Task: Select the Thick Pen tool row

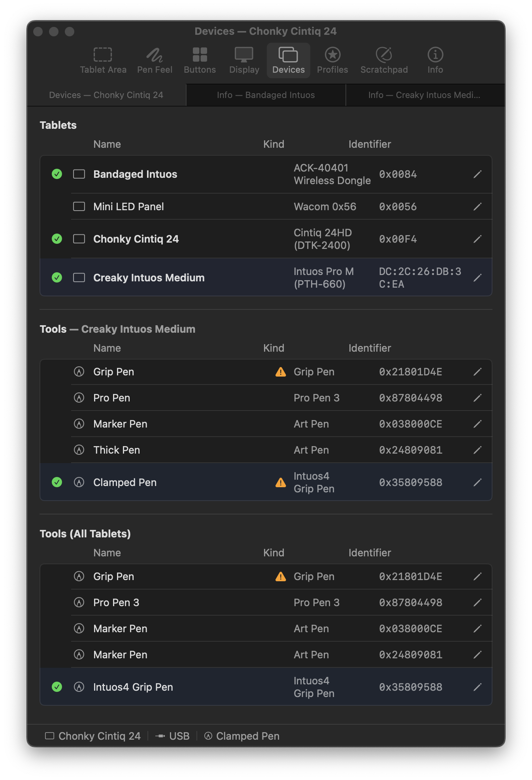Action: click(x=266, y=450)
